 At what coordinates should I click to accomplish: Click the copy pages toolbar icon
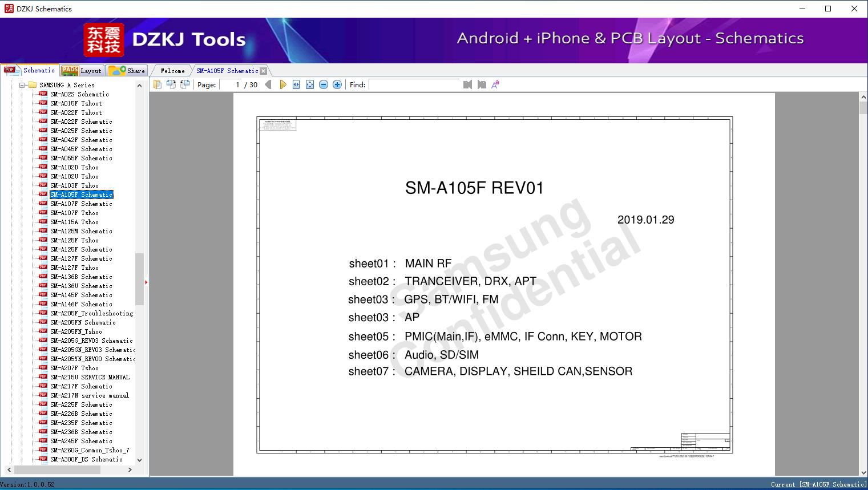click(x=157, y=84)
